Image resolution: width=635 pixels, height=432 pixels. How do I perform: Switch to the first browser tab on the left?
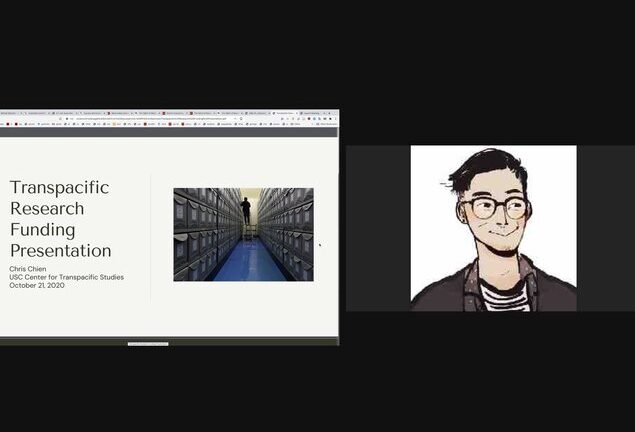[x=12, y=113]
